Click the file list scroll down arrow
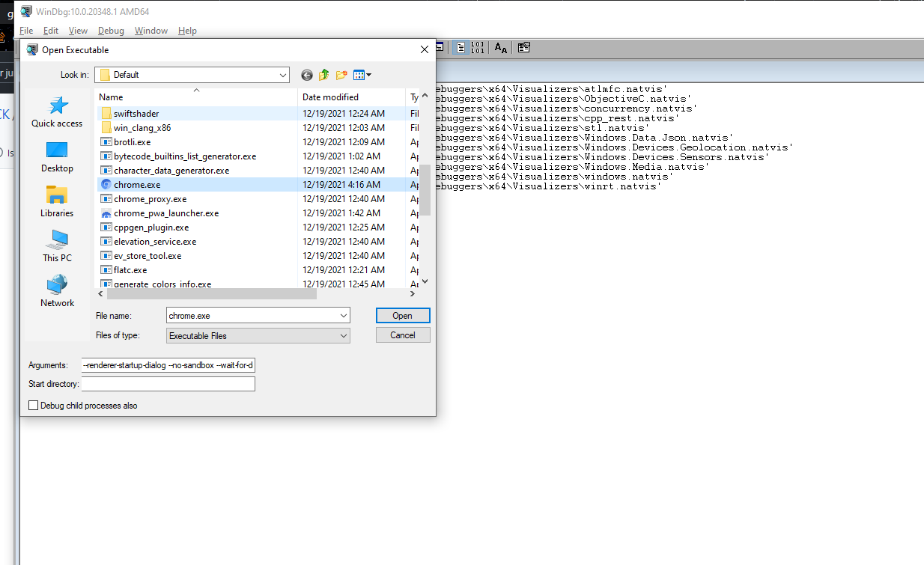Viewport: 924px width, 565px height. [x=425, y=282]
